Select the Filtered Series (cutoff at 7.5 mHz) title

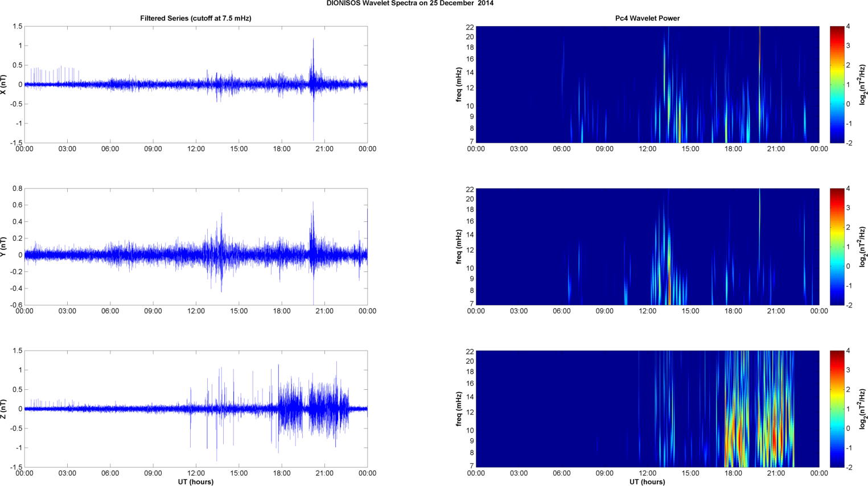coord(196,18)
